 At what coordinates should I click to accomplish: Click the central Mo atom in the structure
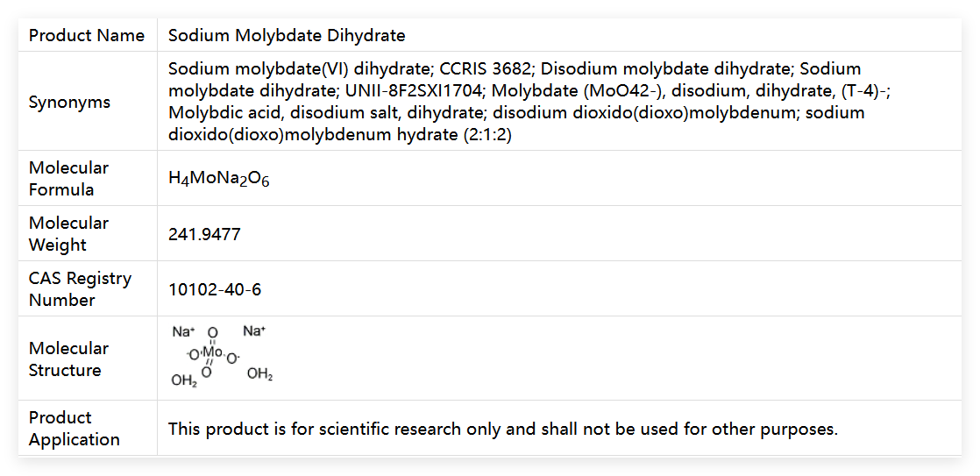(212, 352)
